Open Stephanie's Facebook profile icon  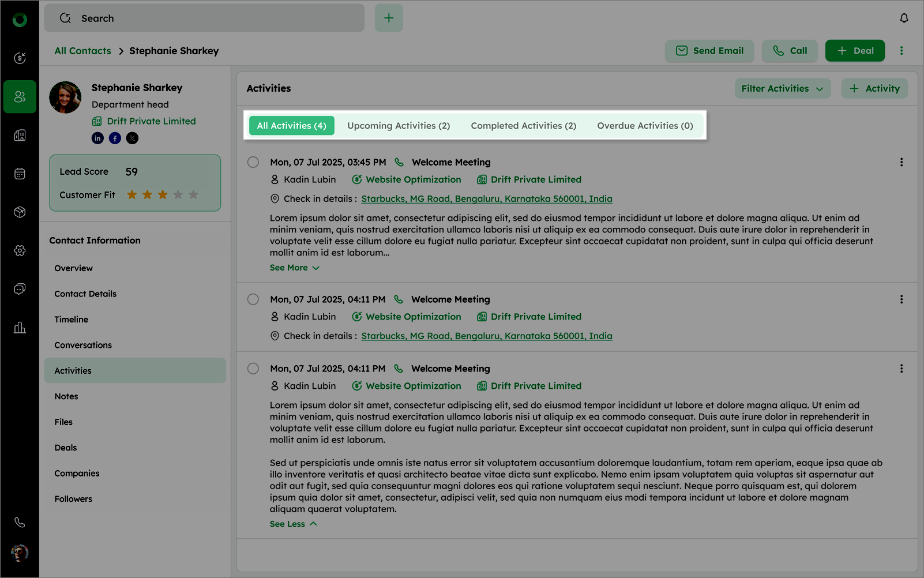pyautogui.click(x=115, y=138)
